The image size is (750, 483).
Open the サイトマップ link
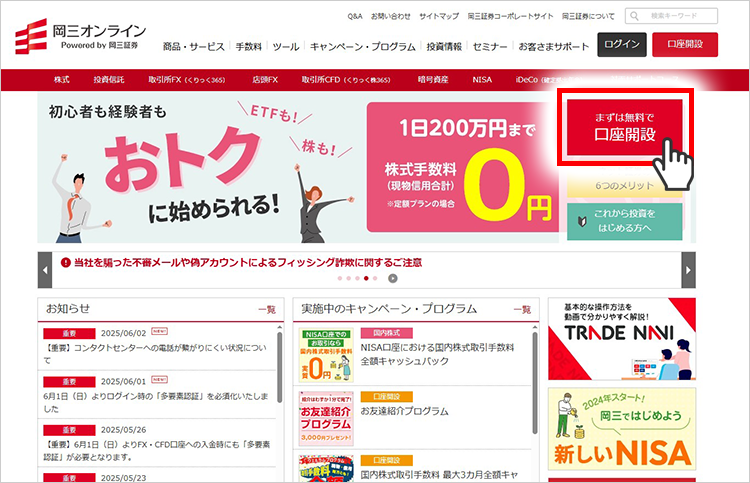click(x=439, y=16)
